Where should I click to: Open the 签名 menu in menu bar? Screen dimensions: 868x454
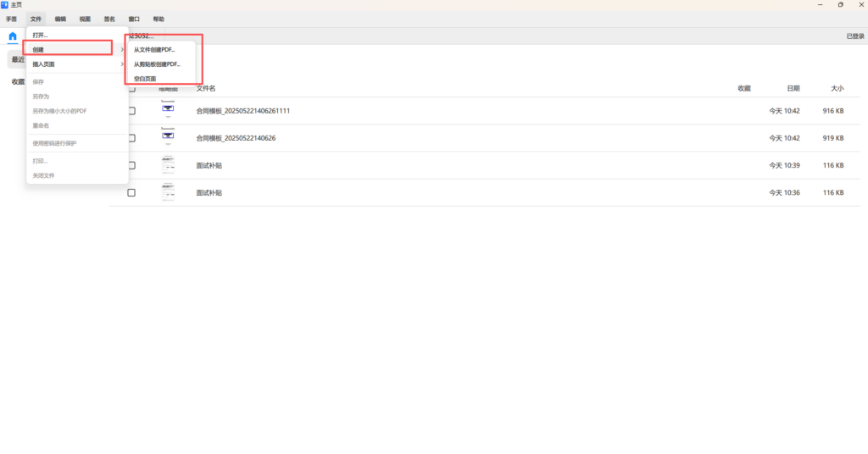tap(109, 19)
